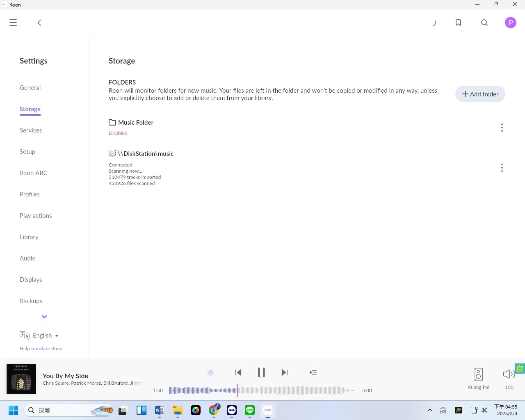Image resolution: width=525 pixels, height=420 pixels.
Task: Click the Roon taskbar icon
Action: tap(268, 410)
